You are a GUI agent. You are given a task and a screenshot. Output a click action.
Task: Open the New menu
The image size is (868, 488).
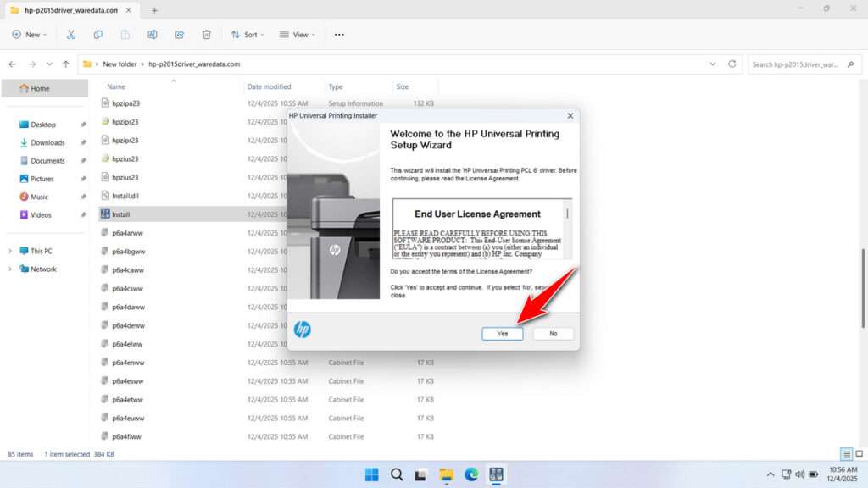pos(31,34)
